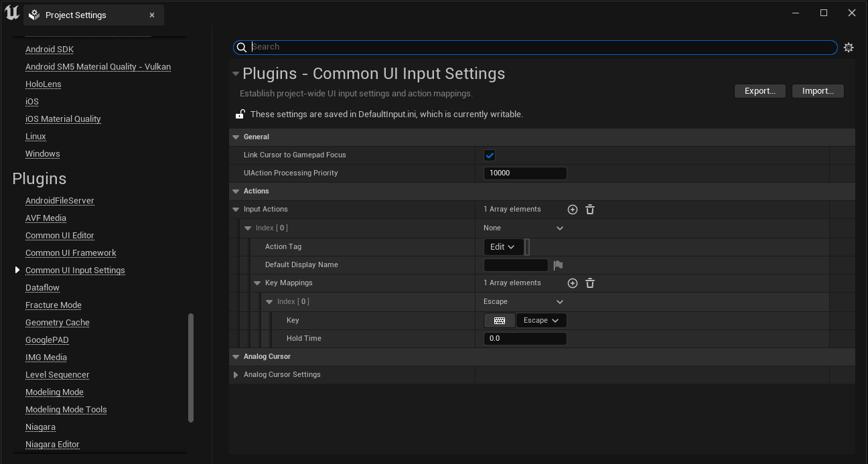Empty the Key Mappings array

point(590,283)
